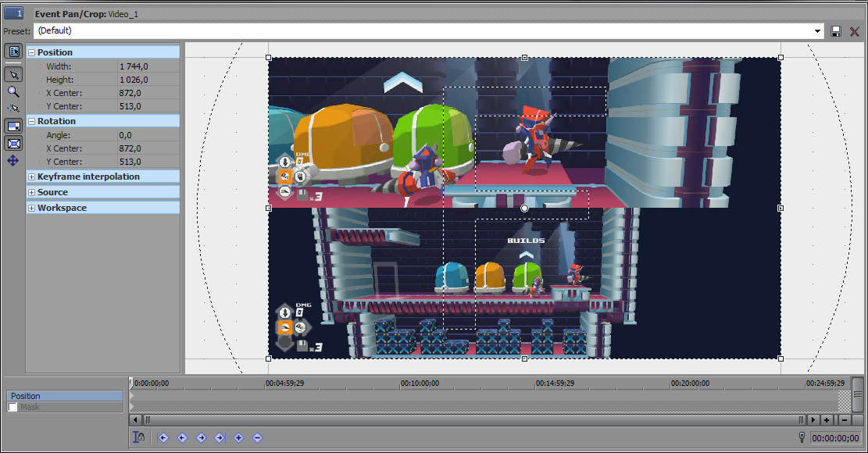Open the Preset dropdown arrow
868x453 pixels.
point(818,31)
